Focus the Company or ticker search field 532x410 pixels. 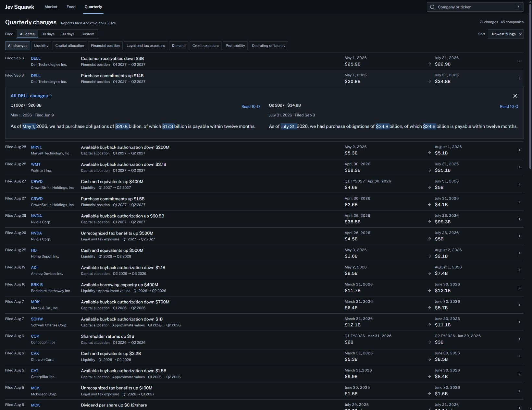475,7
